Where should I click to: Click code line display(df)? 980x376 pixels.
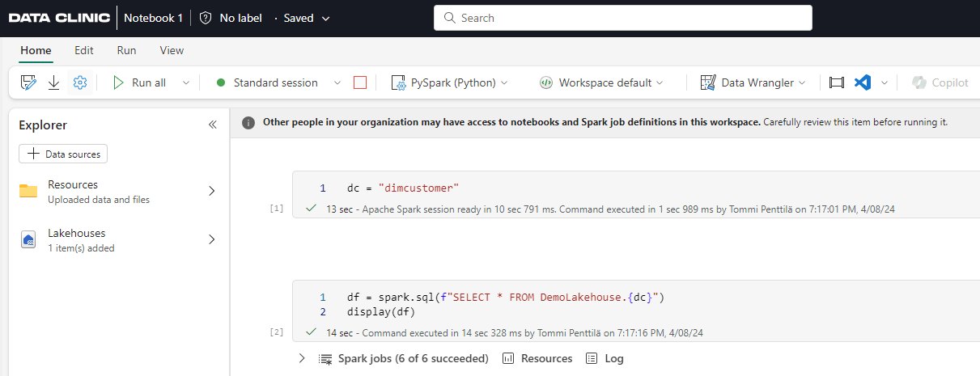[x=381, y=311]
